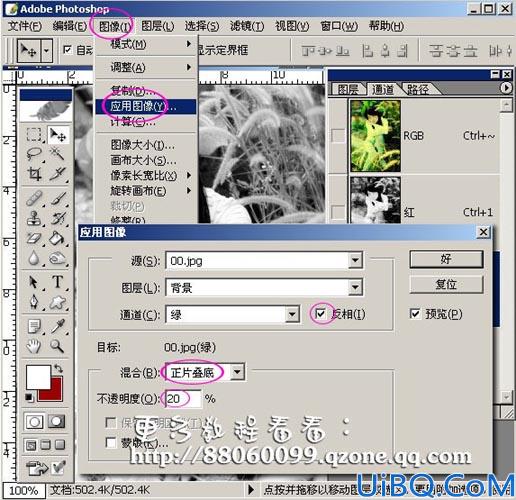The image size is (516, 500).
Task: Toggle visibility of the RGB channel
Action: 338,136
